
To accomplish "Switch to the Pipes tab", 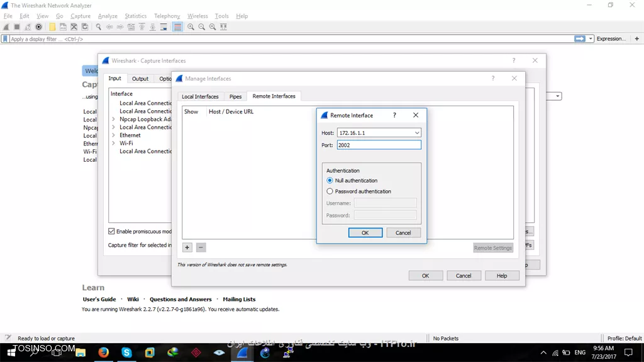I will pyautogui.click(x=235, y=96).
